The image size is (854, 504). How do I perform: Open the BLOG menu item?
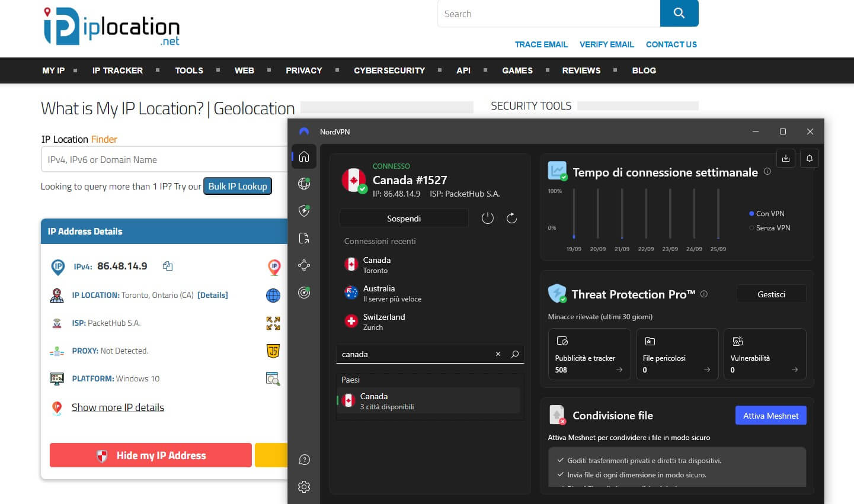pyautogui.click(x=644, y=70)
